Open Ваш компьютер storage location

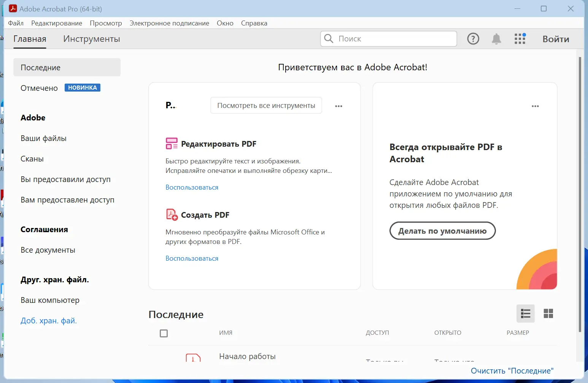(50, 300)
